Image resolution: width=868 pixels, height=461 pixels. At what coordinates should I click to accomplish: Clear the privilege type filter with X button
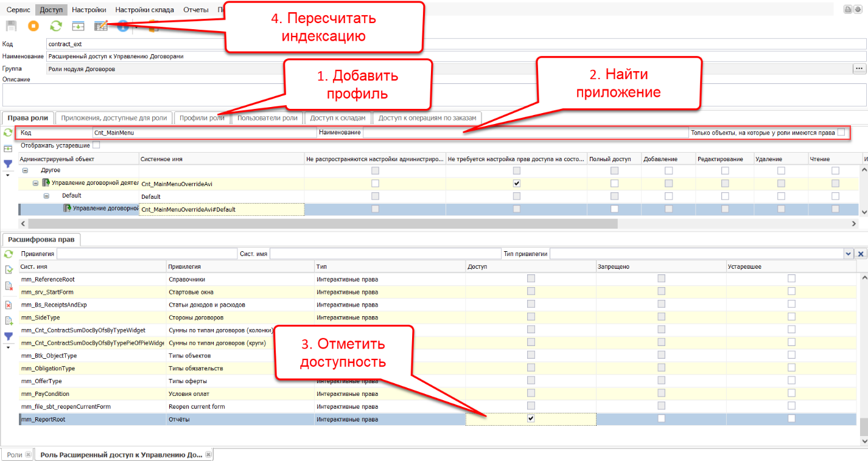861,254
